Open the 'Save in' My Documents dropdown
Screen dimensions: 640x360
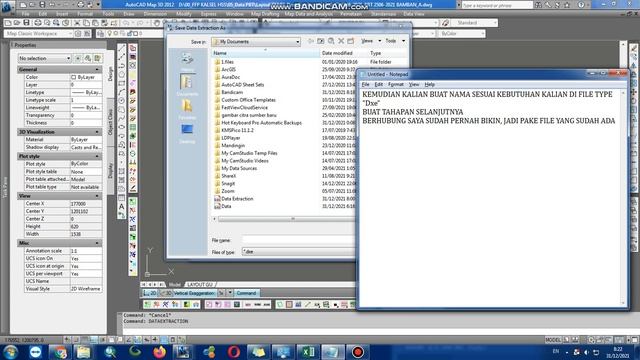(256, 42)
